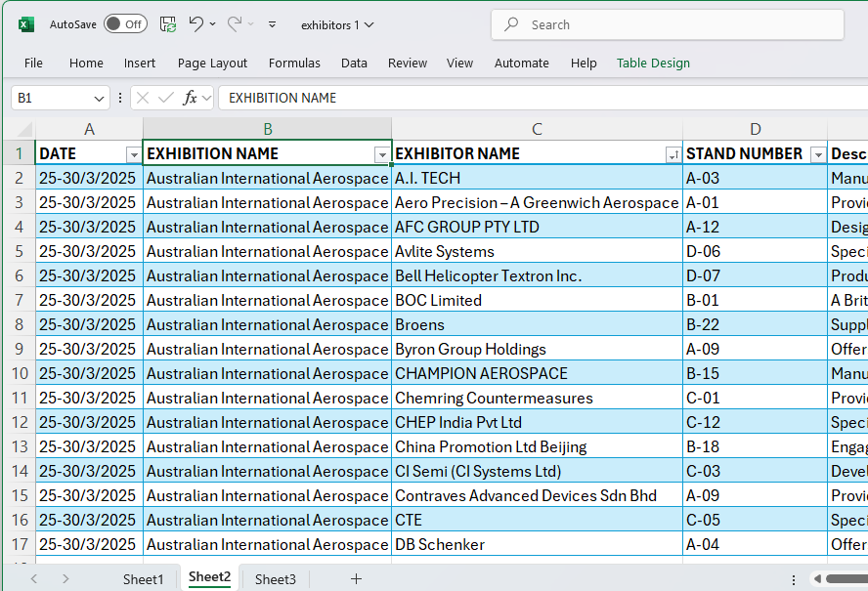
Task: Click the Select All corner triangle
Action: pos(23,130)
